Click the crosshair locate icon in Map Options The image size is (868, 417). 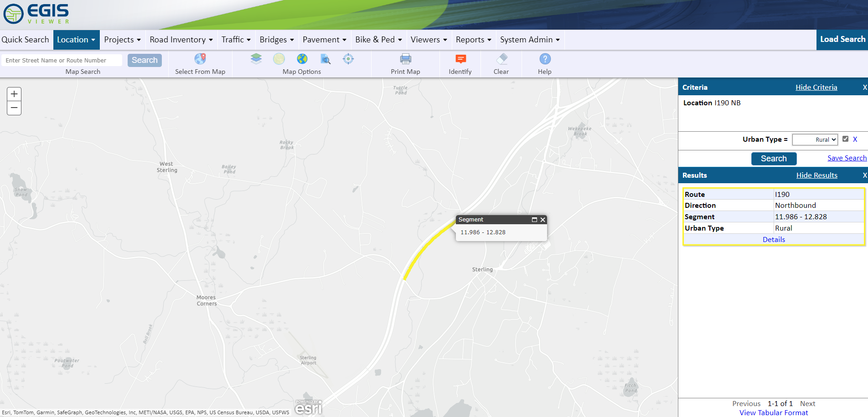pos(348,59)
